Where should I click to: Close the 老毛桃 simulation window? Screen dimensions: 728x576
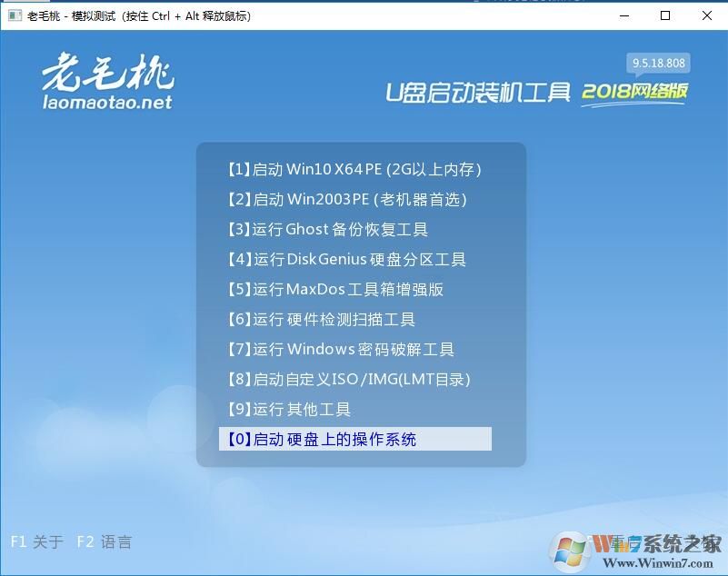(x=707, y=15)
